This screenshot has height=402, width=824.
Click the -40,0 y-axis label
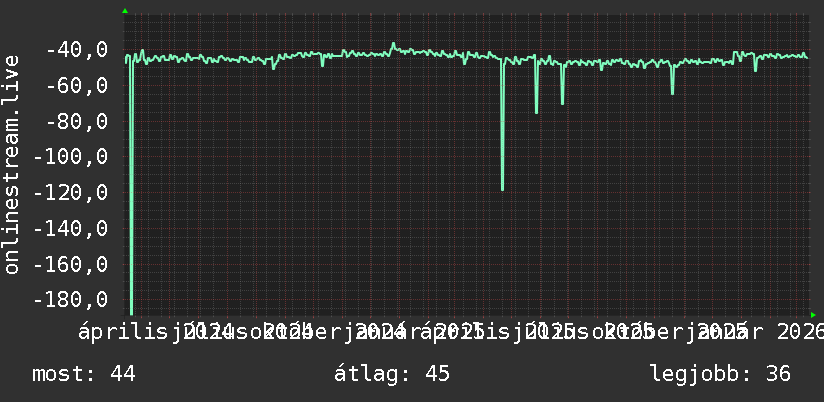pyautogui.click(x=77, y=50)
